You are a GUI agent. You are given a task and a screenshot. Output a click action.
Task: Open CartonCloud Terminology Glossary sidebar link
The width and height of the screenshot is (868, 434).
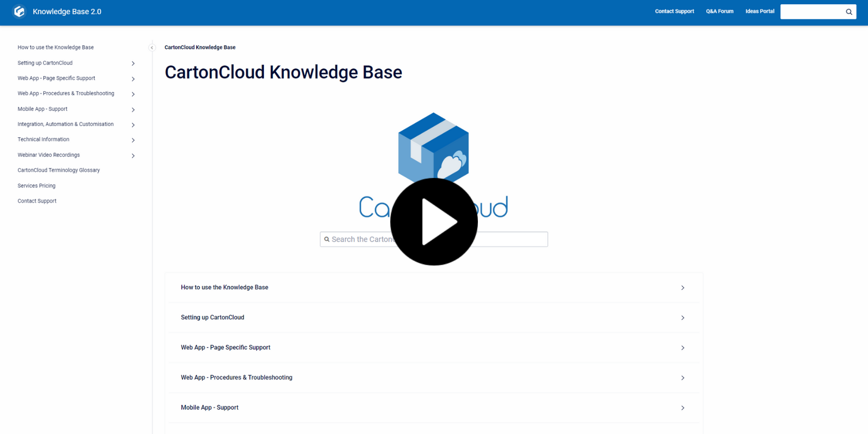[59, 170]
